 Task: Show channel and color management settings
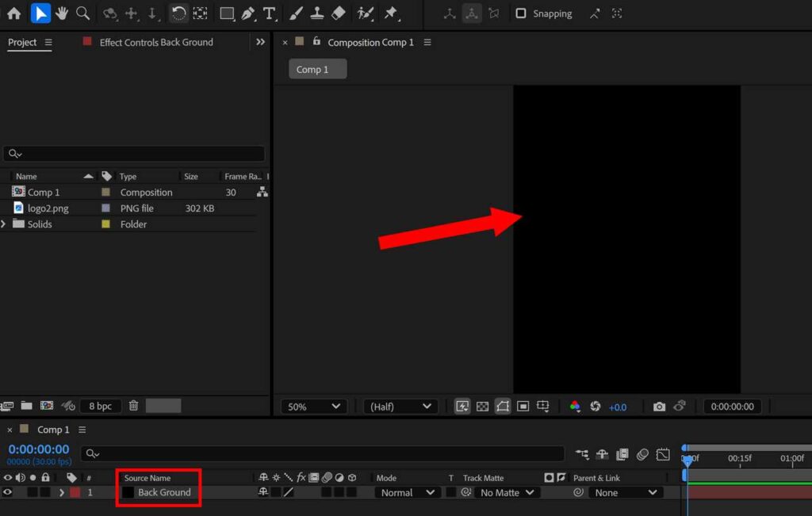575,407
